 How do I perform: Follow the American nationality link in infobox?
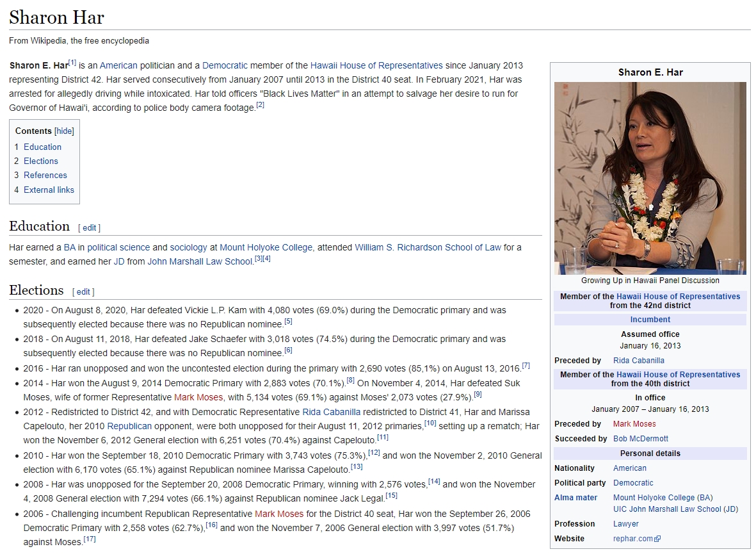pyautogui.click(x=630, y=468)
